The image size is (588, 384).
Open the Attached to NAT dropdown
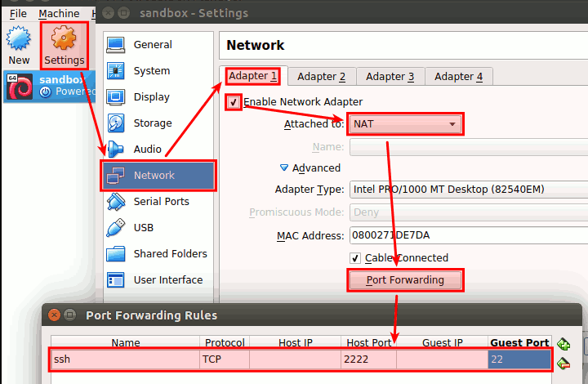point(405,124)
